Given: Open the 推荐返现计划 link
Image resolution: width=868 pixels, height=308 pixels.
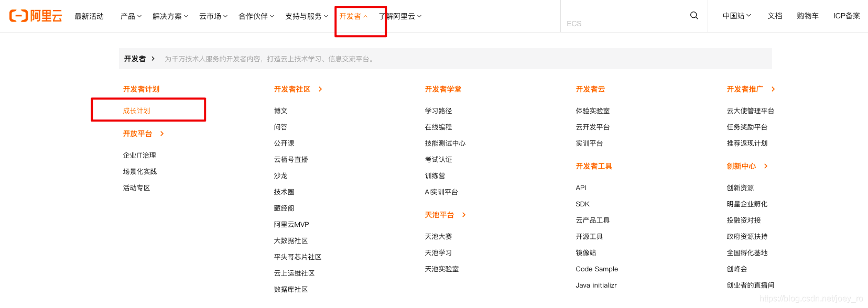Looking at the screenshot, I should 747,143.
